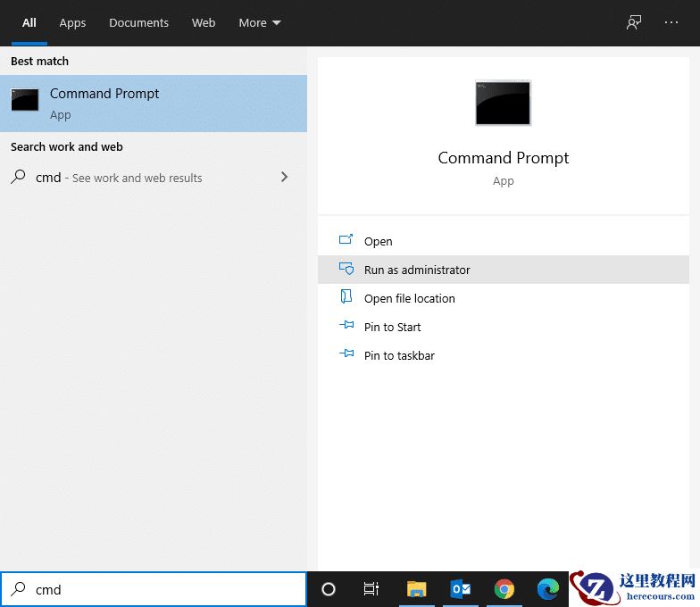Click the Cortana circle icon on taskbar

329,589
